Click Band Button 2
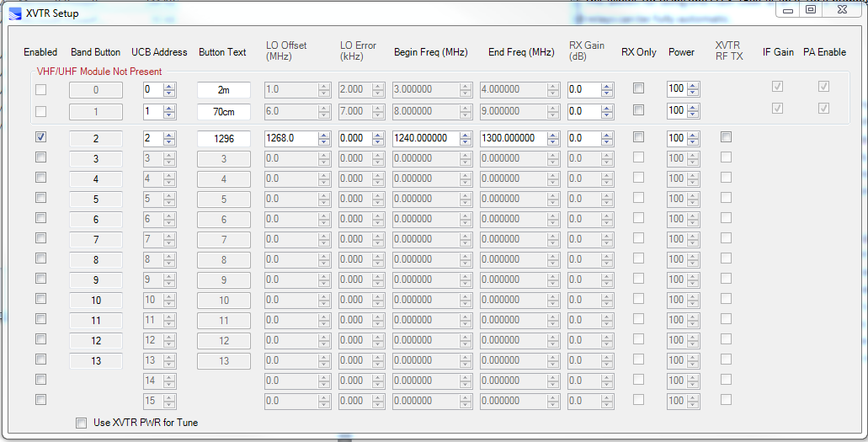The width and height of the screenshot is (868, 442). [x=96, y=139]
